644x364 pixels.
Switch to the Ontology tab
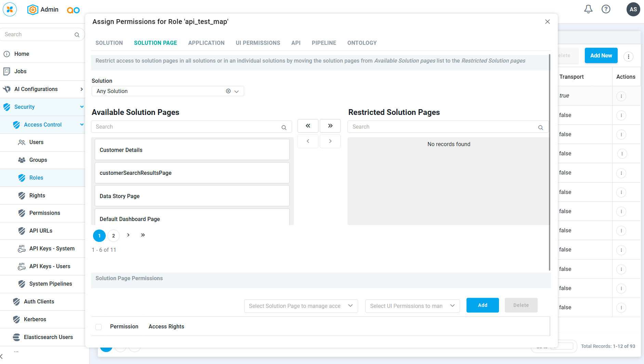(362, 43)
